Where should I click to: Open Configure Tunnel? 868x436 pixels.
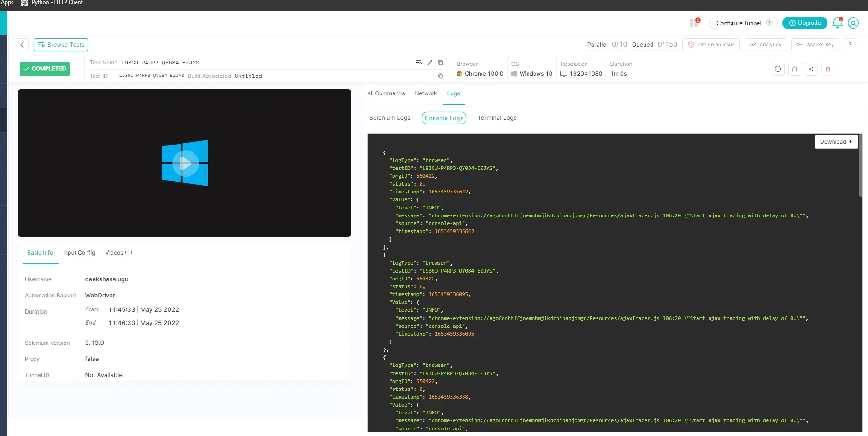(738, 23)
